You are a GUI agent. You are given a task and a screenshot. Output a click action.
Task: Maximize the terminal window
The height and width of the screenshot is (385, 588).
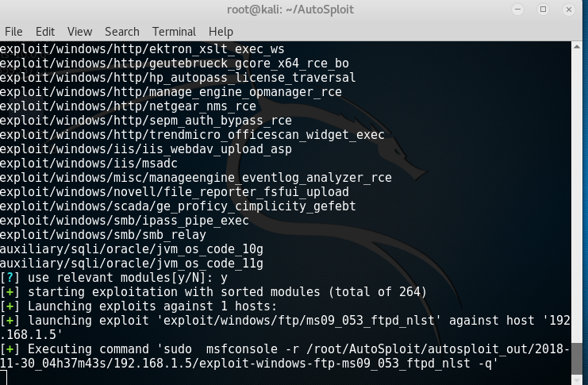(543, 10)
